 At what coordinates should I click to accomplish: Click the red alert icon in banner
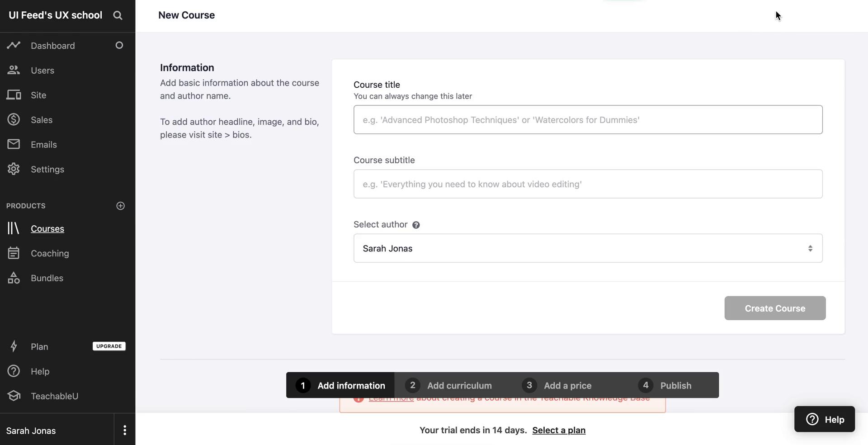tap(359, 398)
